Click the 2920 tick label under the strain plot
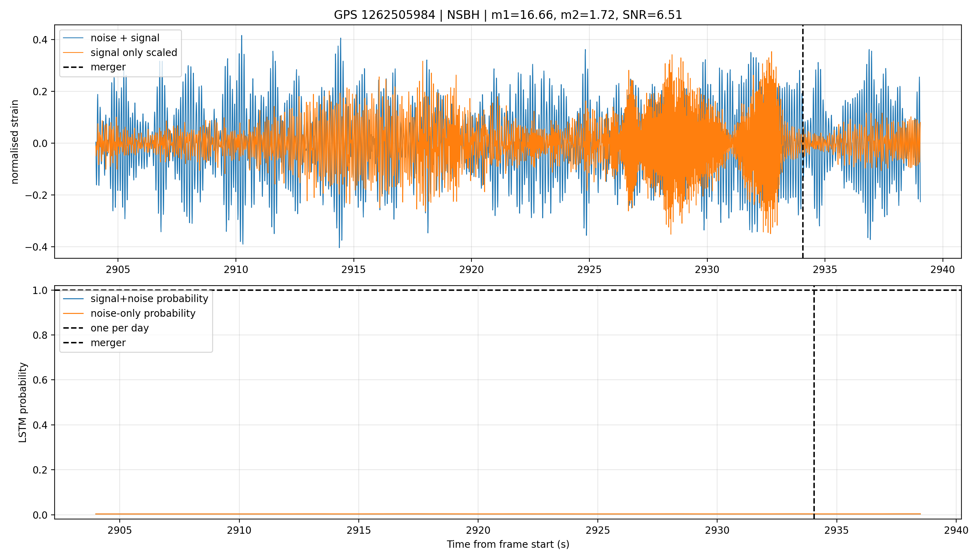 (x=471, y=269)
